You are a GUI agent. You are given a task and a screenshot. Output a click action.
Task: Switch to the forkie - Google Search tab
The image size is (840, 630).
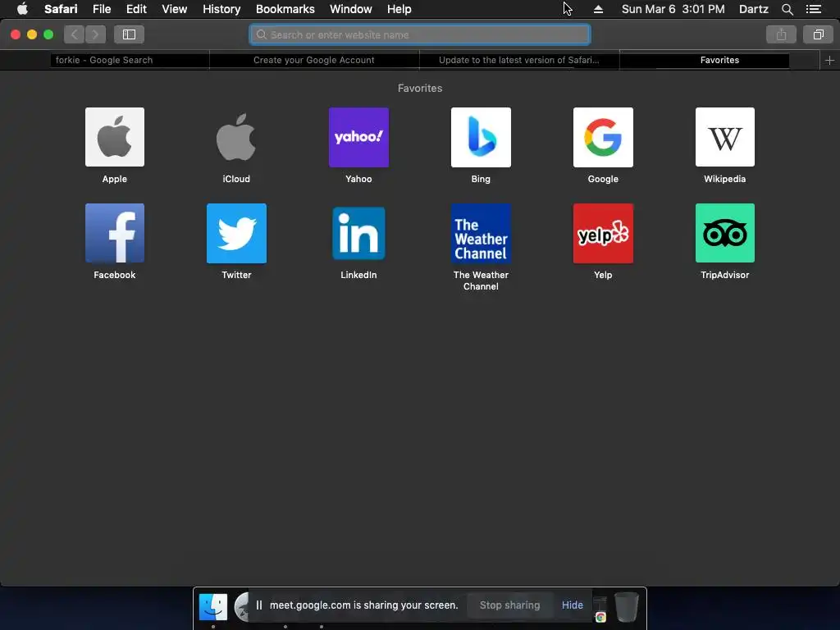click(x=104, y=60)
